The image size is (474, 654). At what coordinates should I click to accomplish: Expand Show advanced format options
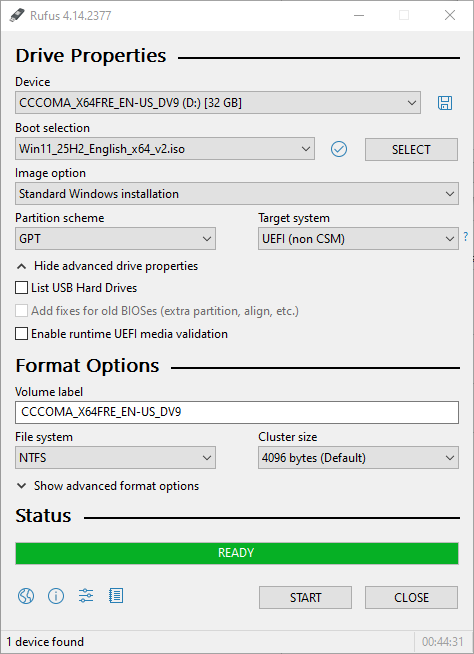coord(108,486)
